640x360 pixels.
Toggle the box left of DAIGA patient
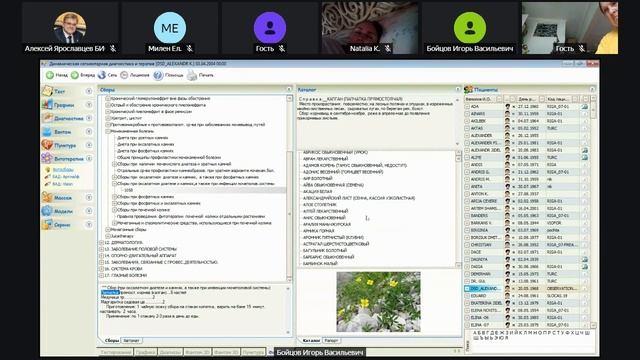(467, 267)
